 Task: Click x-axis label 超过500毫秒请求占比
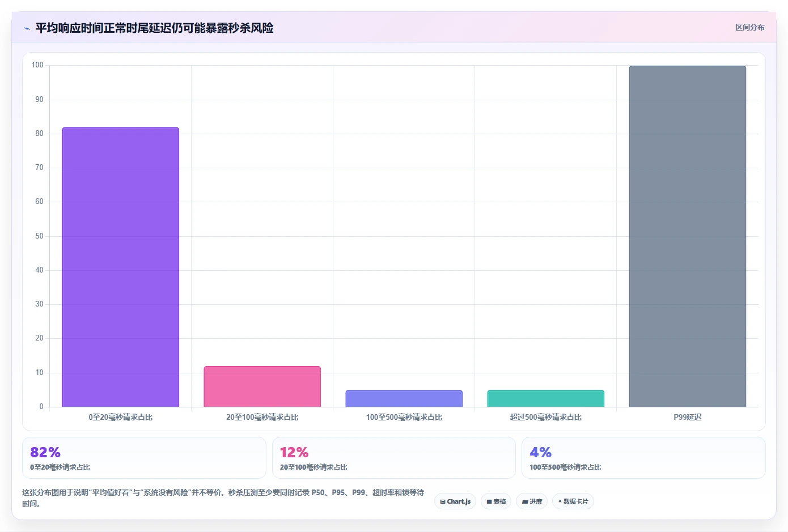(546, 417)
